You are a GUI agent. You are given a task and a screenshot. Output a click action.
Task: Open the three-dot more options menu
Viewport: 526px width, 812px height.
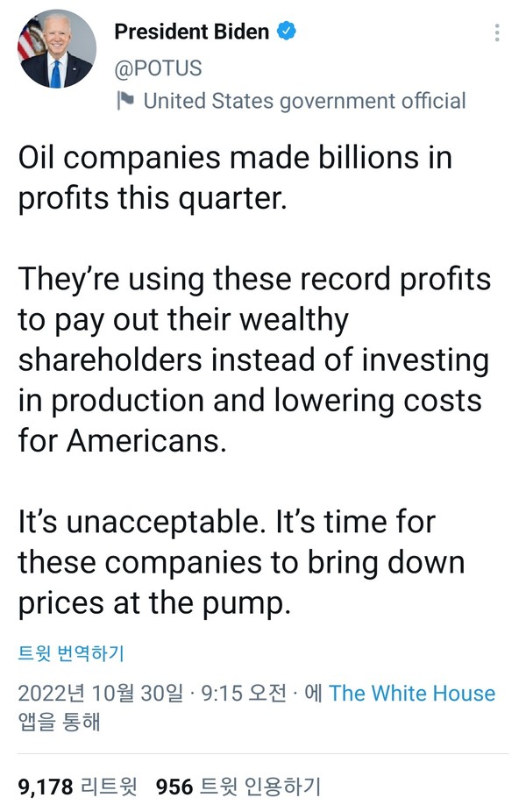[x=497, y=33]
